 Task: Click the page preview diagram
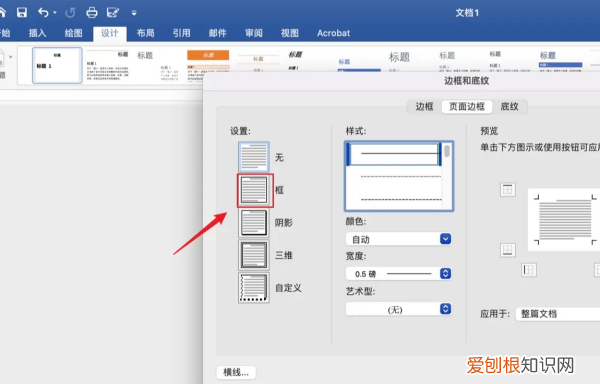564,220
